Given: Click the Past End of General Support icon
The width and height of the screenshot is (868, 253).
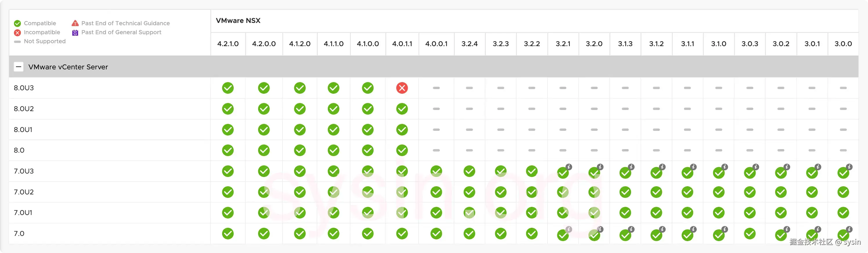Looking at the screenshot, I should [75, 32].
